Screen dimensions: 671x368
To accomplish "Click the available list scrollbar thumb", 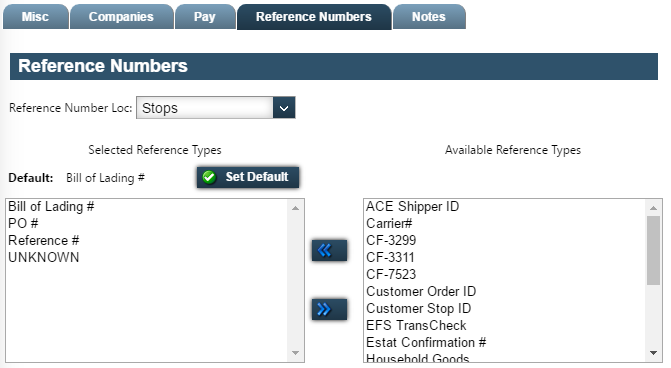I will click(x=653, y=250).
